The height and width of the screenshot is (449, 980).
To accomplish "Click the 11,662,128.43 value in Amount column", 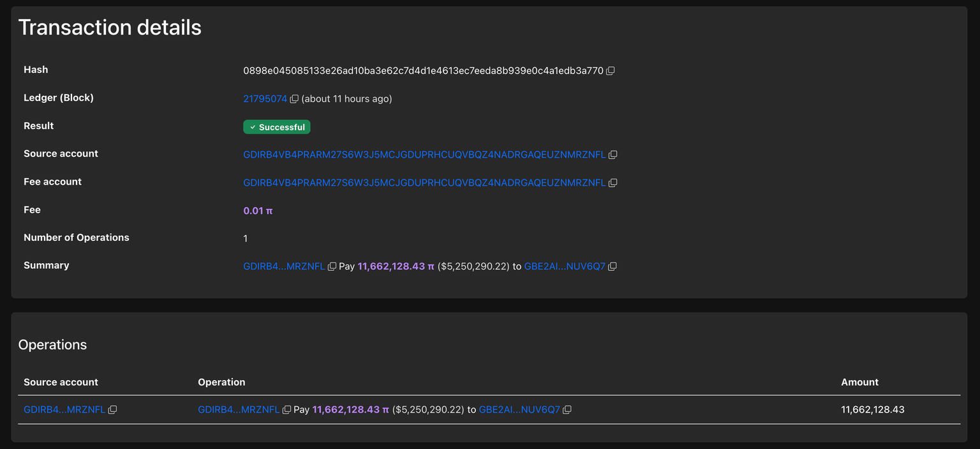I will (873, 409).
